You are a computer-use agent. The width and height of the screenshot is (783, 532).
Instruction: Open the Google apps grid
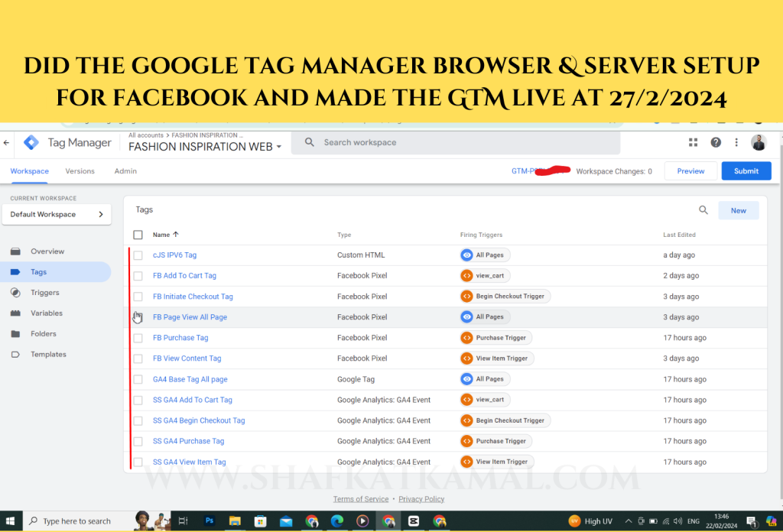[x=693, y=143]
